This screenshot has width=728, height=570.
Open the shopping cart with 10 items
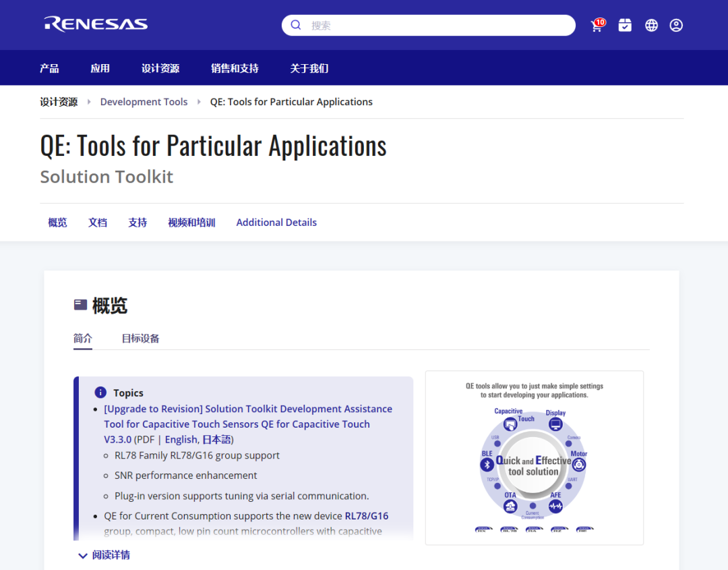598,25
